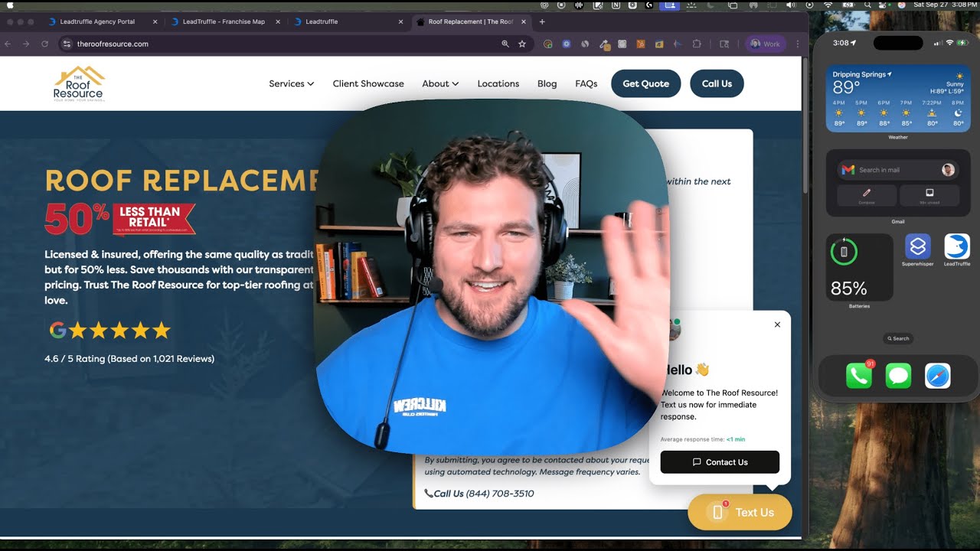
Task: Open the Messages app in phone dock
Action: click(x=898, y=376)
